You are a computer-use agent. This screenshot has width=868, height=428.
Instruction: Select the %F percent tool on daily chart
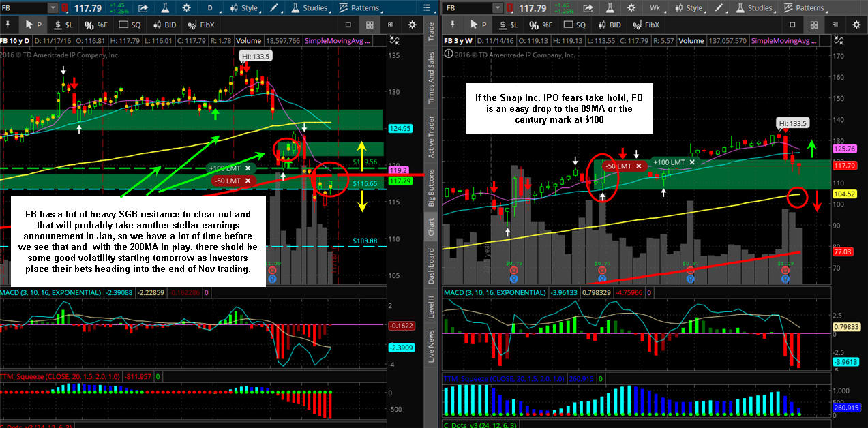click(95, 25)
